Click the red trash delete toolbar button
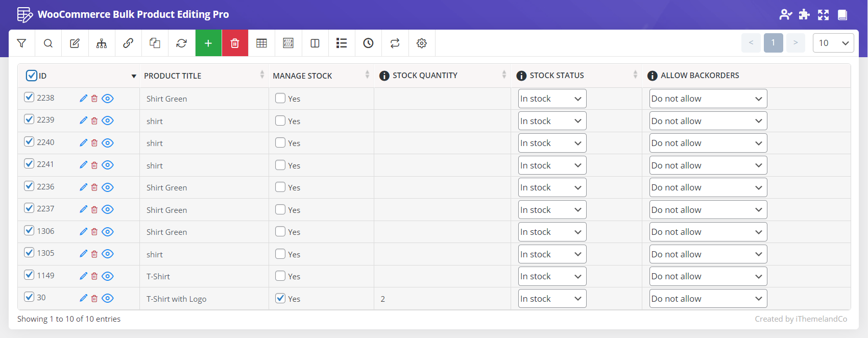Viewport: 868px width, 338px height. 235,43
